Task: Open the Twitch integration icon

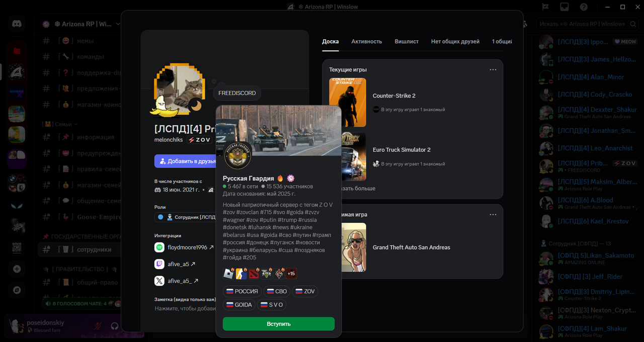Action: pos(159,264)
